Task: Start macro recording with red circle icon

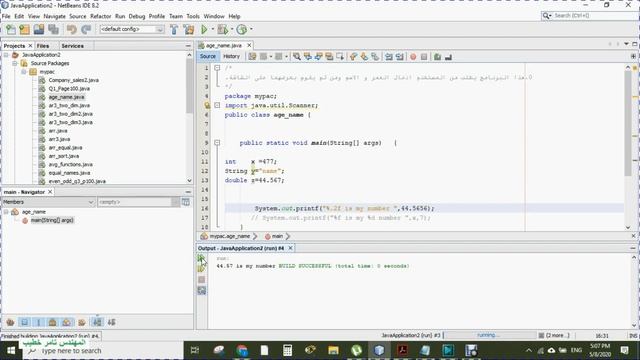Action: click(413, 57)
